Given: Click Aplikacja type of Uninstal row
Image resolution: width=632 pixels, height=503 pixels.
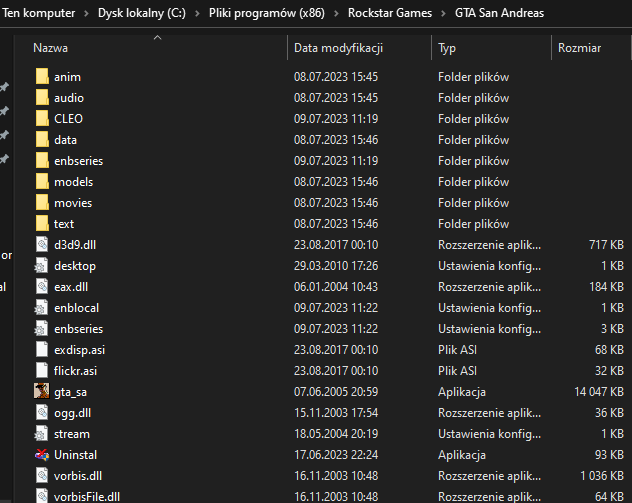Looking at the screenshot, I should click(x=462, y=455).
